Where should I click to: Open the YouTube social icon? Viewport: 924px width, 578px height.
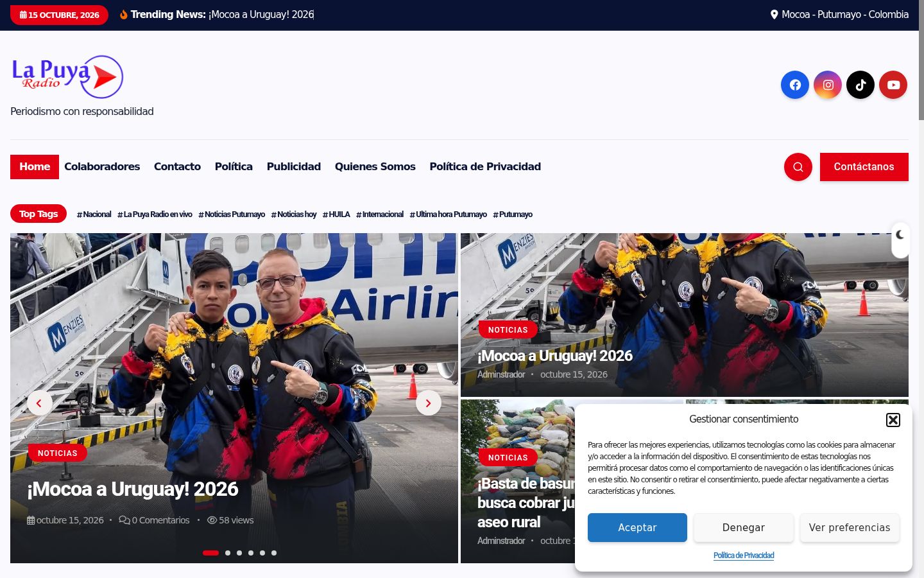pos(893,85)
